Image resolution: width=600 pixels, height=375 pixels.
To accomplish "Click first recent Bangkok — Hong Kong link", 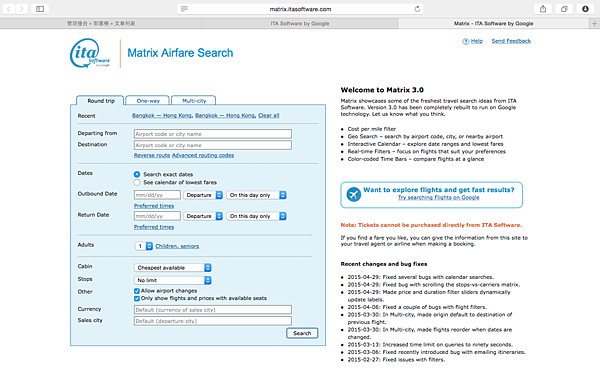I will (162, 116).
